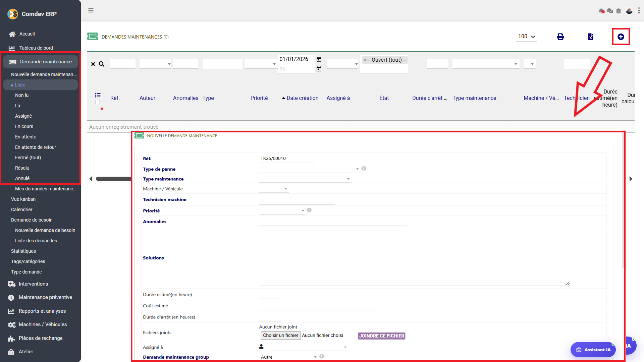Screen dimensions: 644x362
Task: Open the Accueil menu item
Action: 27,34
